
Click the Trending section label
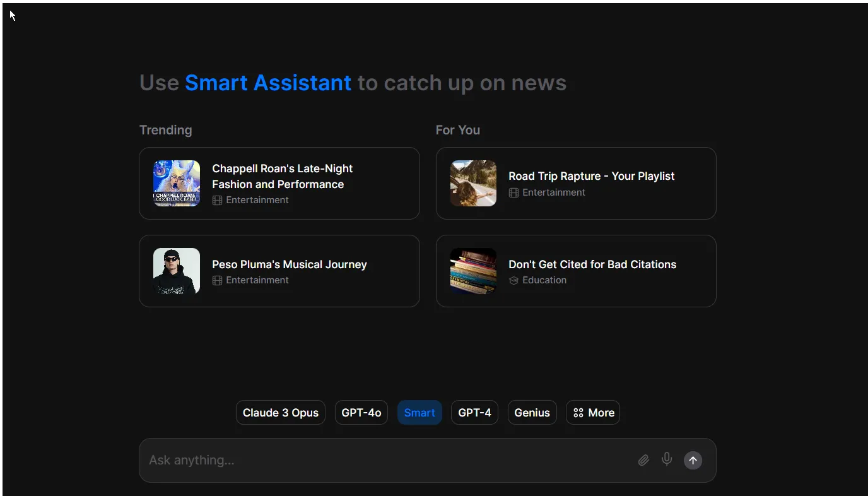[x=165, y=130]
